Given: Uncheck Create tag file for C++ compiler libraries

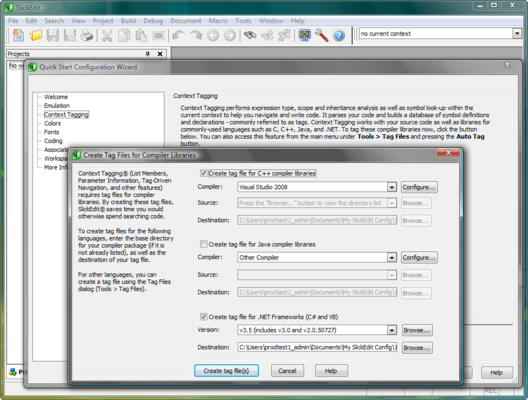Looking at the screenshot, I should pyautogui.click(x=204, y=173).
